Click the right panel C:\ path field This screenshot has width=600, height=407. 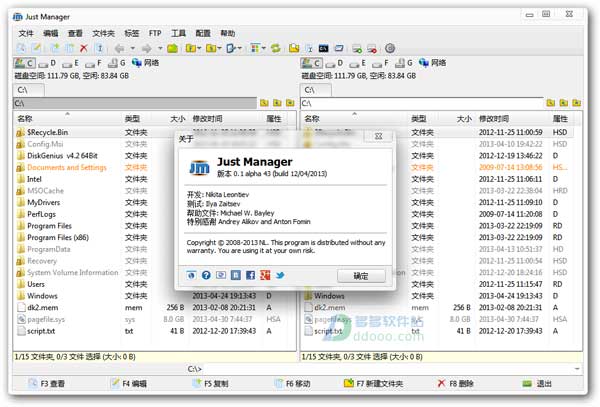tap(422, 103)
